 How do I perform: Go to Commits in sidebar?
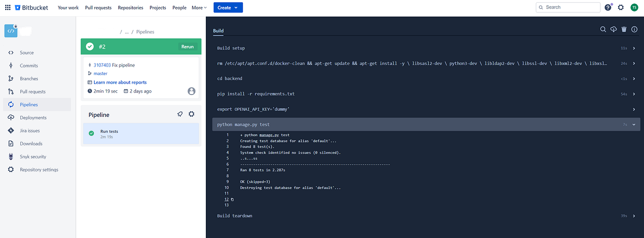pyautogui.click(x=29, y=66)
